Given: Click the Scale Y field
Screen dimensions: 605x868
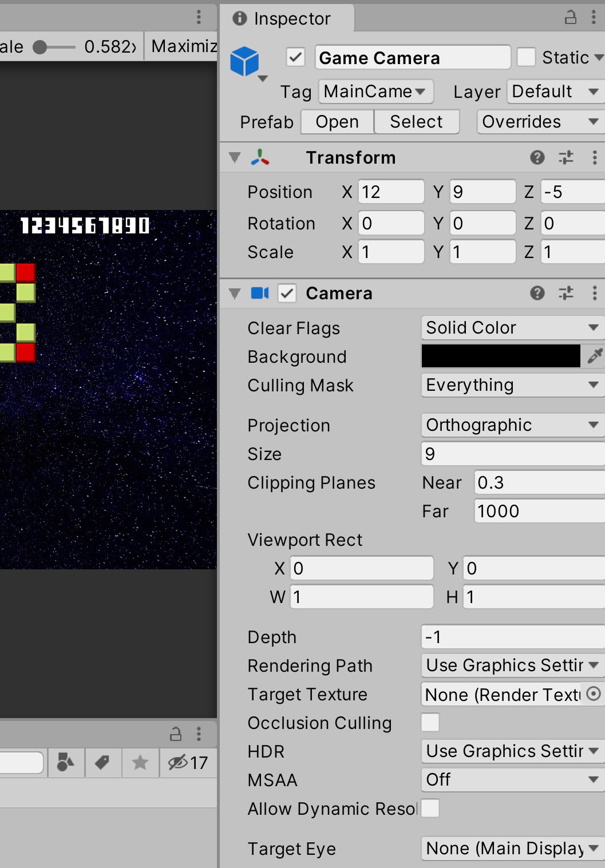Looking at the screenshot, I should pos(483,252).
